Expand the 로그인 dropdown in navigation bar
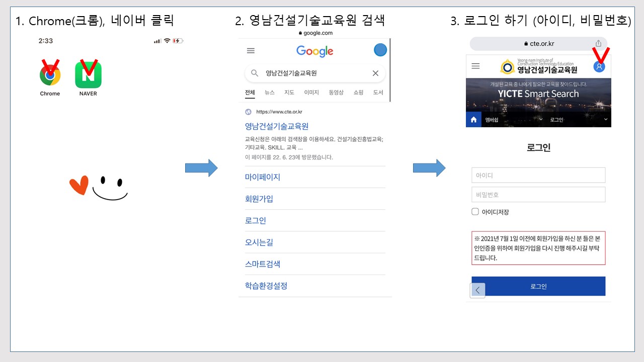This screenshot has width=644, height=362. (x=605, y=120)
